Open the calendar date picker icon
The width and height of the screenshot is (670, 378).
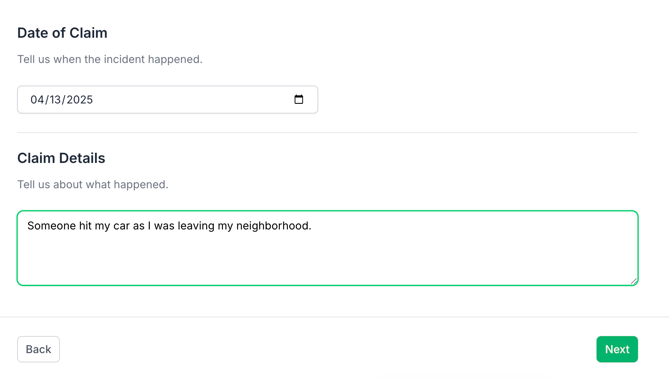point(299,100)
